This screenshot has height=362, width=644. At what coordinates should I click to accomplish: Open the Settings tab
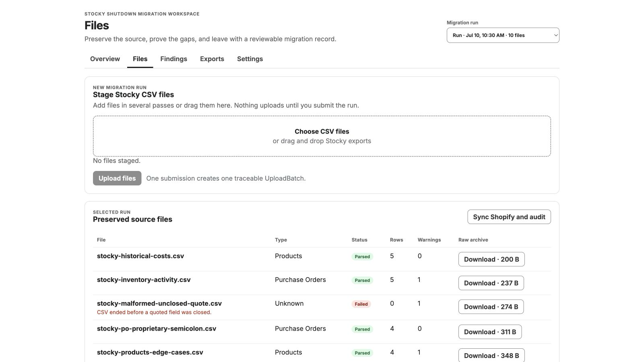point(250,59)
